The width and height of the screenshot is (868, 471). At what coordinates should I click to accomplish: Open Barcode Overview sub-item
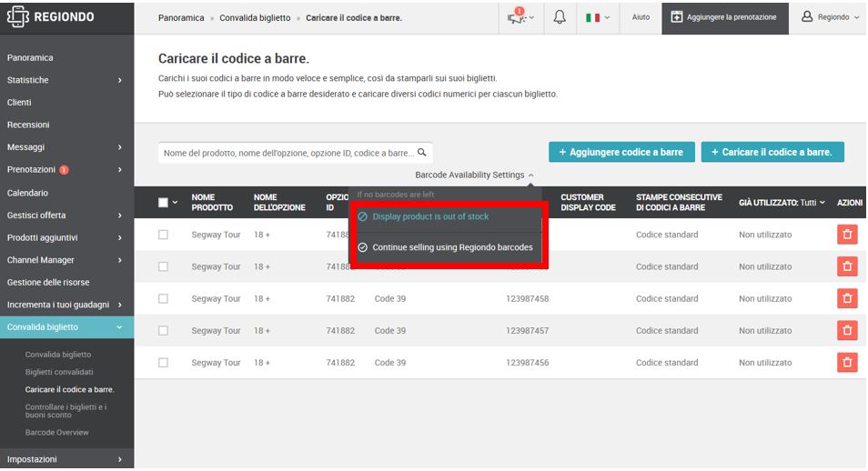point(57,432)
